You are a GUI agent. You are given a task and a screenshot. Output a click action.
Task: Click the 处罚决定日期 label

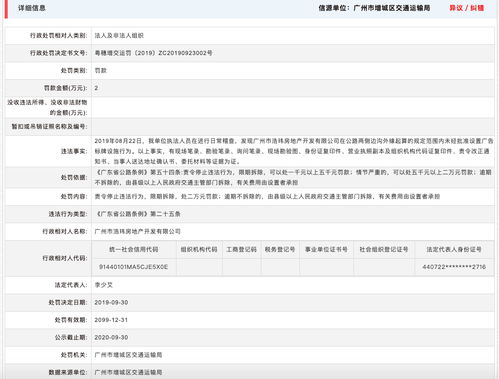68,303
